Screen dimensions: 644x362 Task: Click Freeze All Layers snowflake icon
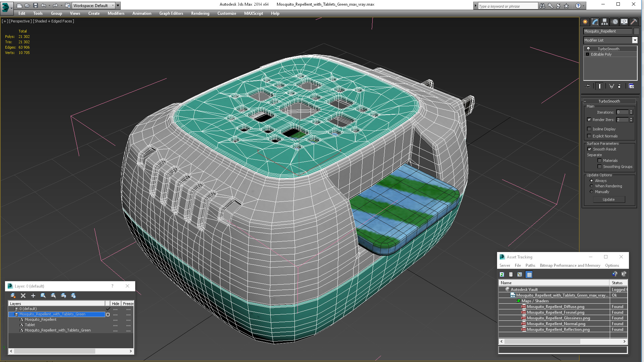click(x=73, y=296)
